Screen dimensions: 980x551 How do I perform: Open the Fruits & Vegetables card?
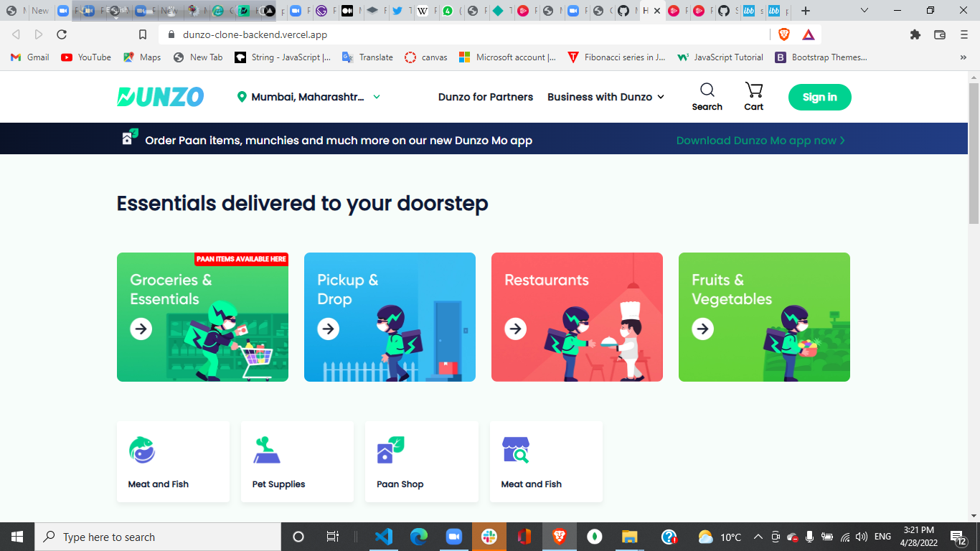point(764,317)
